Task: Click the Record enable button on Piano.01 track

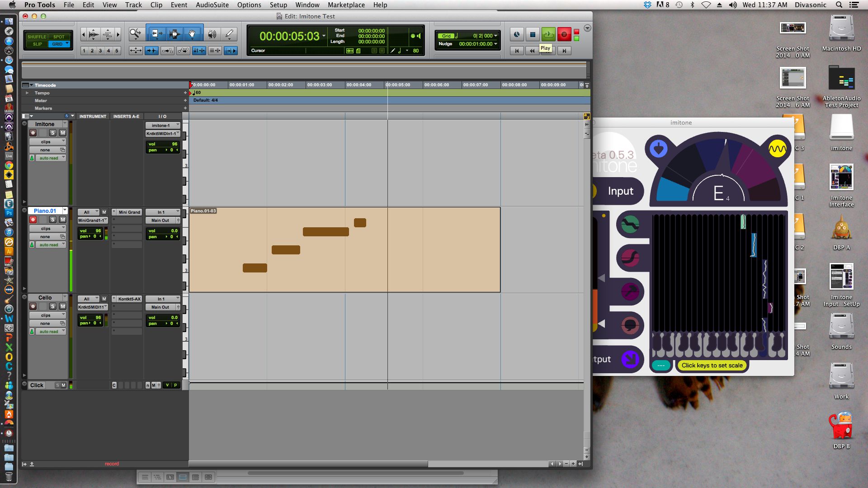Action: click(33, 219)
